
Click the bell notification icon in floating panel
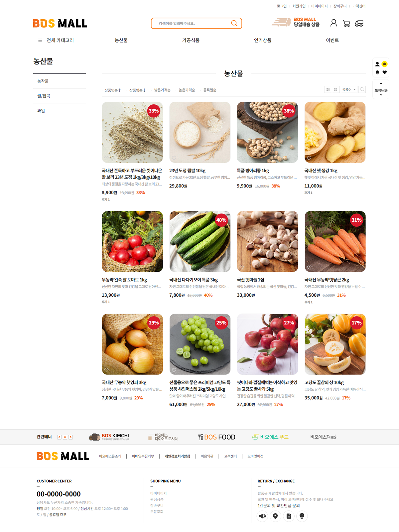(x=377, y=72)
